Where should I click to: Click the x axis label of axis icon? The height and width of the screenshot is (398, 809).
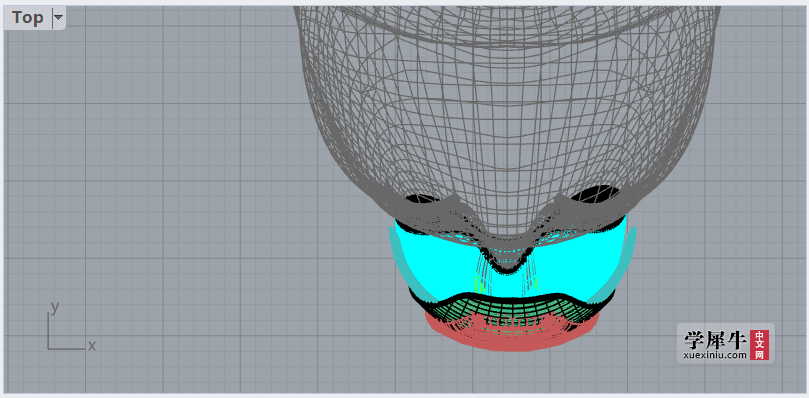(92, 345)
